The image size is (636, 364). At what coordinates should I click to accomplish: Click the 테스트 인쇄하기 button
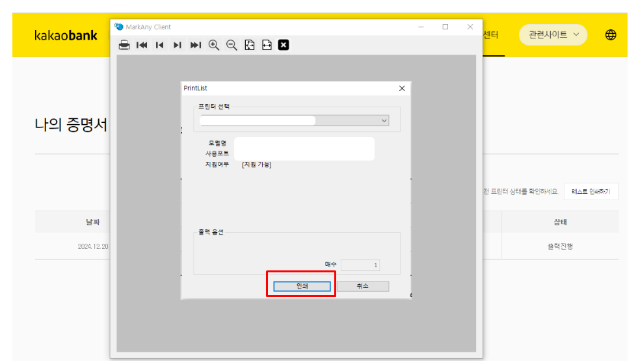pyautogui.click(x=591, y=191)
